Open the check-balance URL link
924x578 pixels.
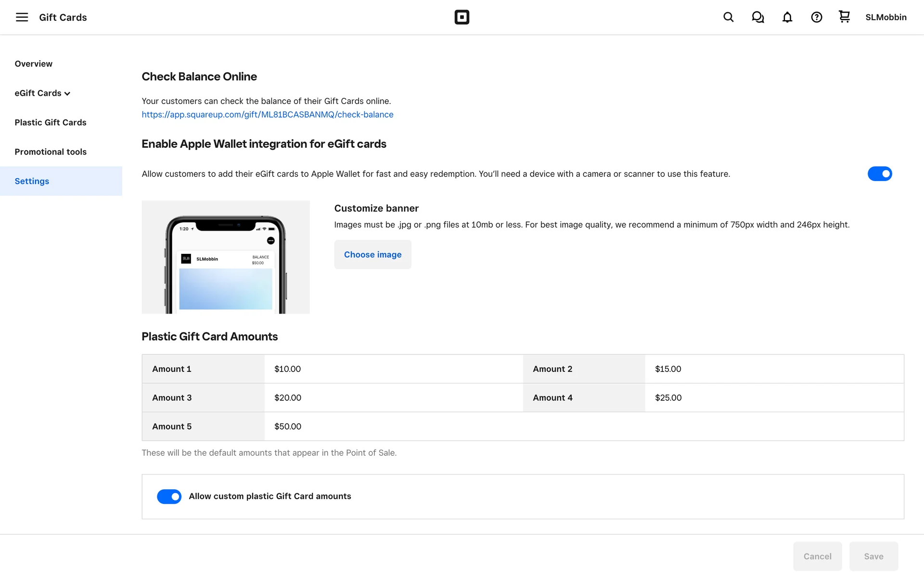[267, 115]
